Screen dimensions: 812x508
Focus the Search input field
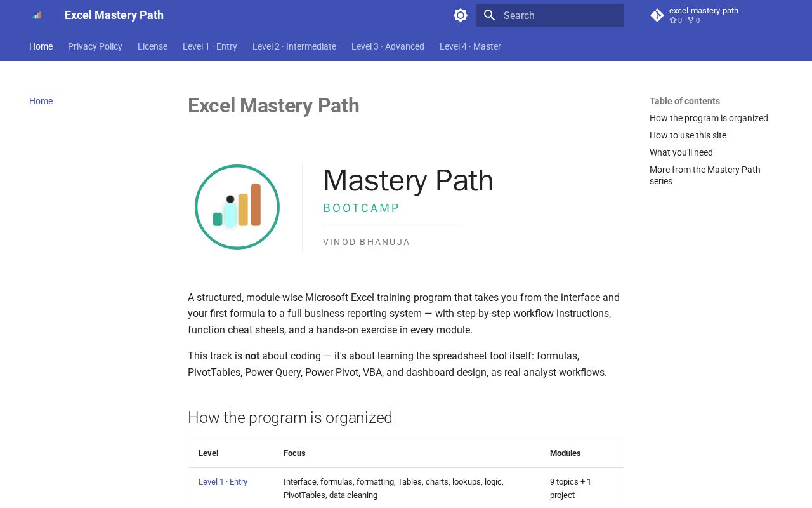550,15
